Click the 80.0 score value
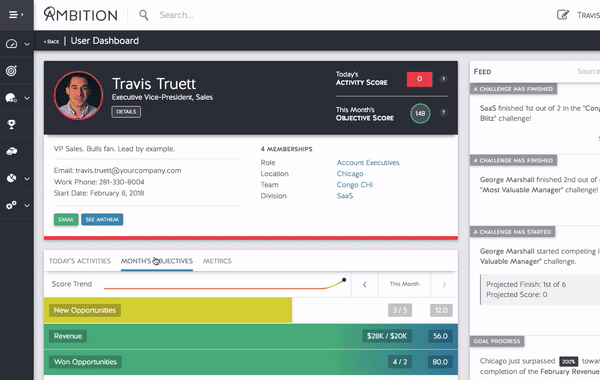Screen dimensions: 600x380 point(440,362)
